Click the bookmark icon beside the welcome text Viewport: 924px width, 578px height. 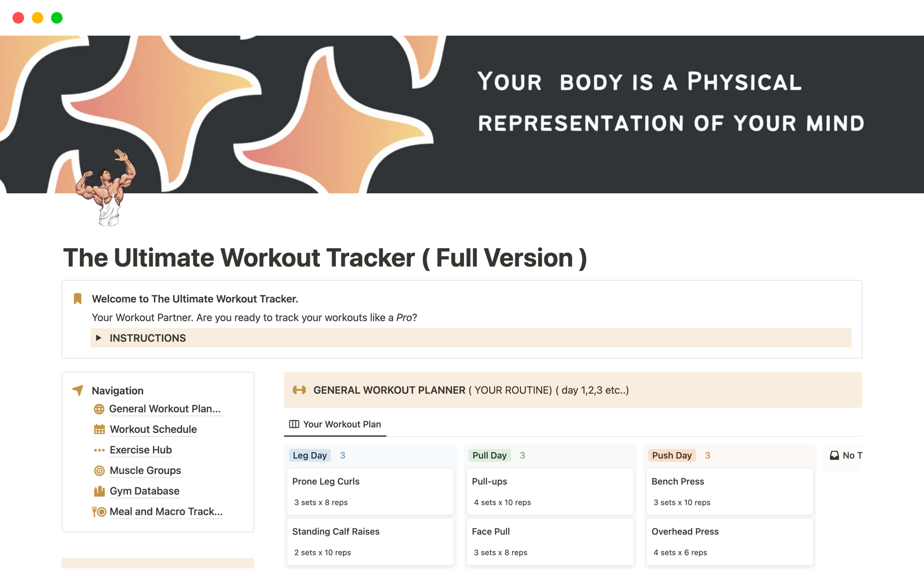tap(77, 299)
